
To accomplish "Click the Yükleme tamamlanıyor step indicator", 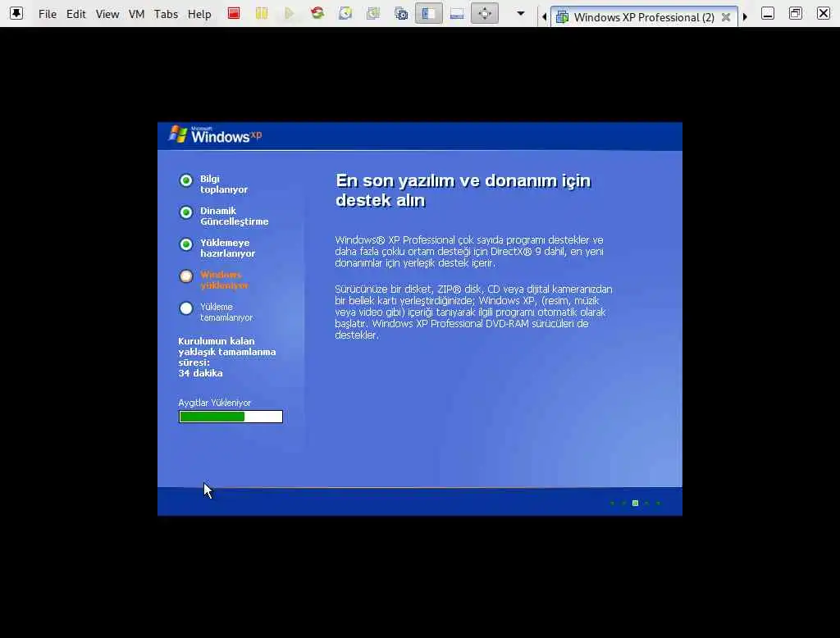I will [x=186, y=308].
